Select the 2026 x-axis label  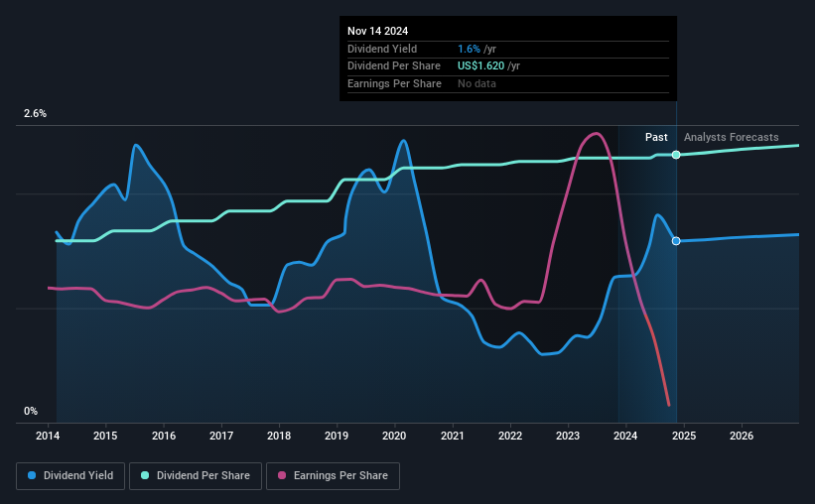pyautogui.click(x=742, y=436)
